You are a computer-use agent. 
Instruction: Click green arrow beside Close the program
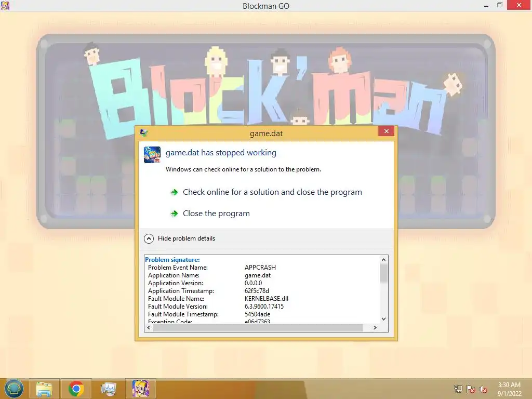(x=175, y=214)
